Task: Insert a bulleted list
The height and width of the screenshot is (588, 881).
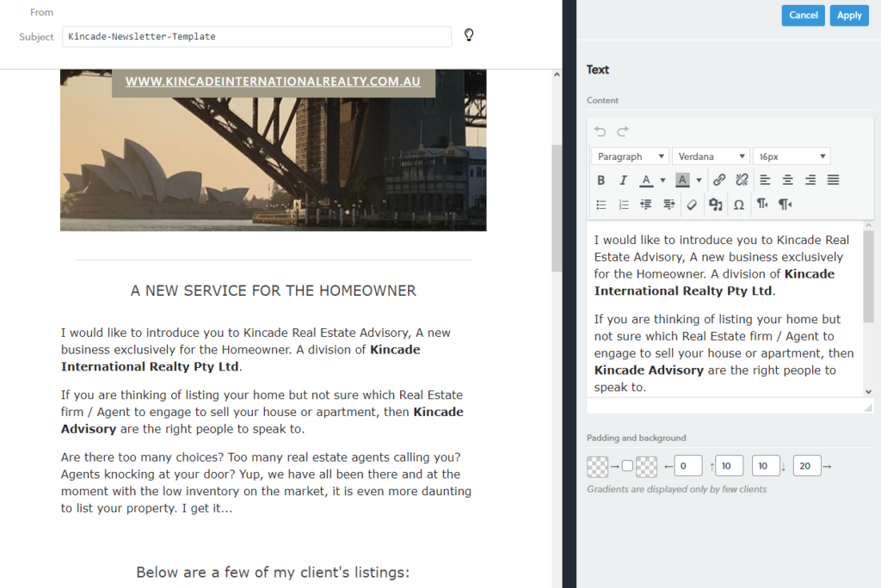Action: tap(601, 205)
